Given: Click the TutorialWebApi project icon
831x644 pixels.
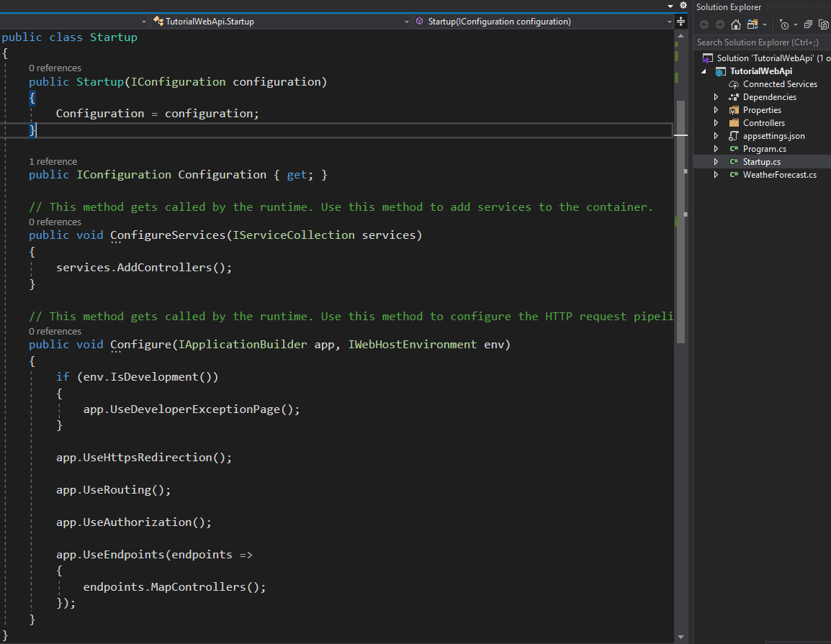Looking at the screenshot, I should tap(721, 71).
